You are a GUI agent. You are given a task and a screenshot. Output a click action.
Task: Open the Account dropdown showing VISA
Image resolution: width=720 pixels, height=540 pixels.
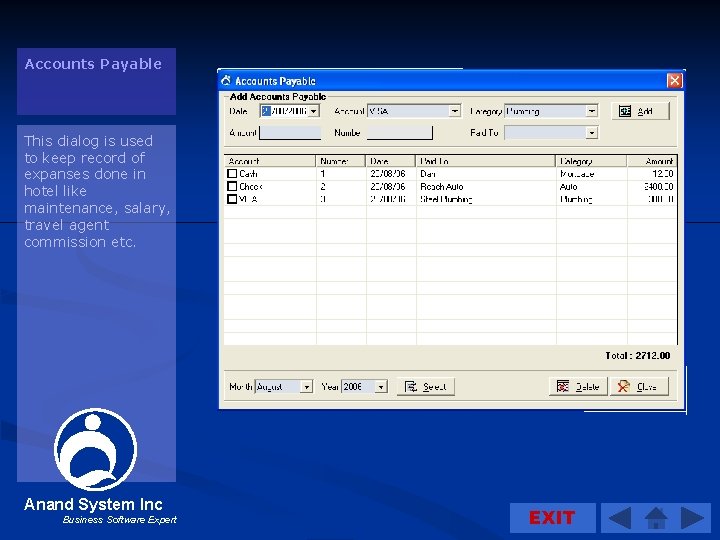point(454,111)
